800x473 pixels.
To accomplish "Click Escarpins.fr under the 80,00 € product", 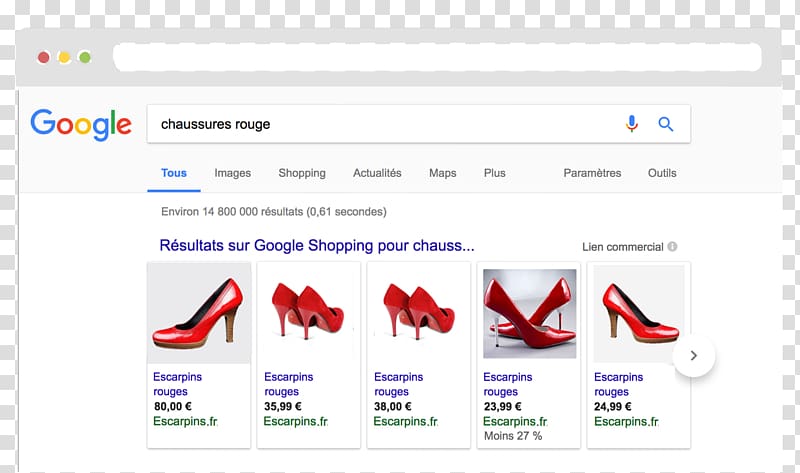I will 185,421.
